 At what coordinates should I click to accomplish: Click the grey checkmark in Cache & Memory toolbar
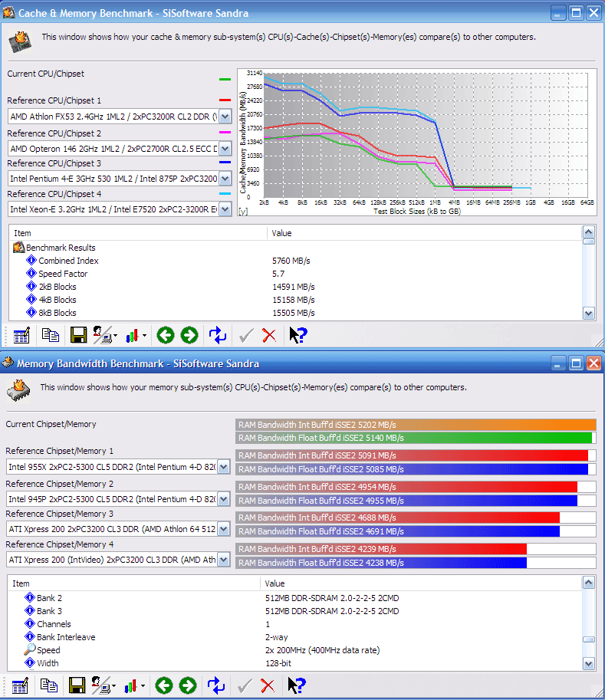246,336
